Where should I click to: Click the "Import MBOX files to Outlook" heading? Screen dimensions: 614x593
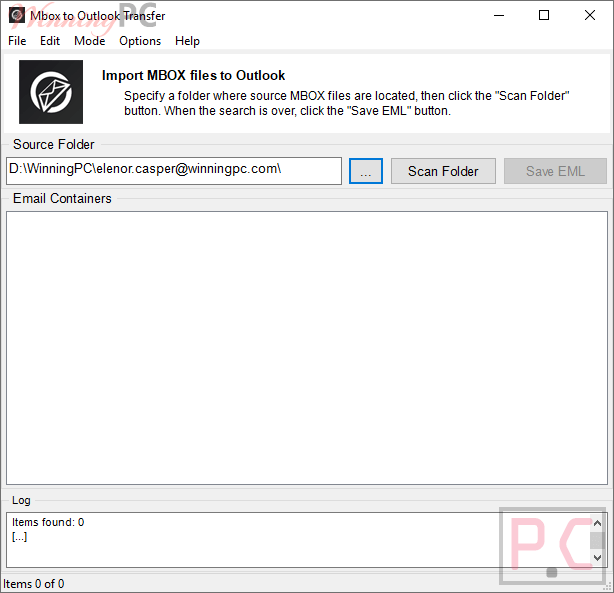coord(193,75)
